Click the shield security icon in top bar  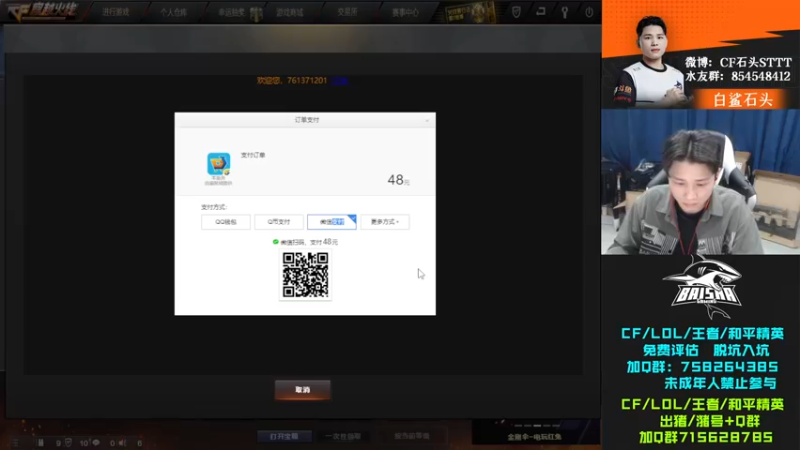pos(516,12)
